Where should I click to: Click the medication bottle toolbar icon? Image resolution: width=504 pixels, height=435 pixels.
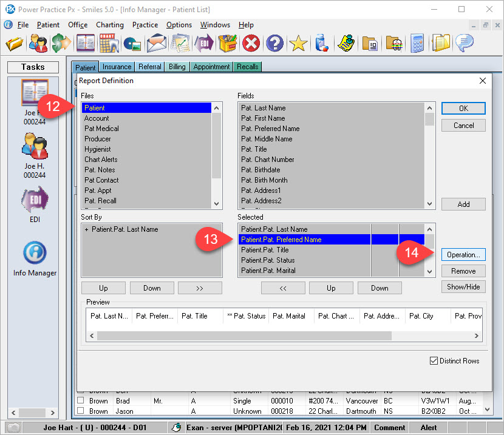coord(322,43)
